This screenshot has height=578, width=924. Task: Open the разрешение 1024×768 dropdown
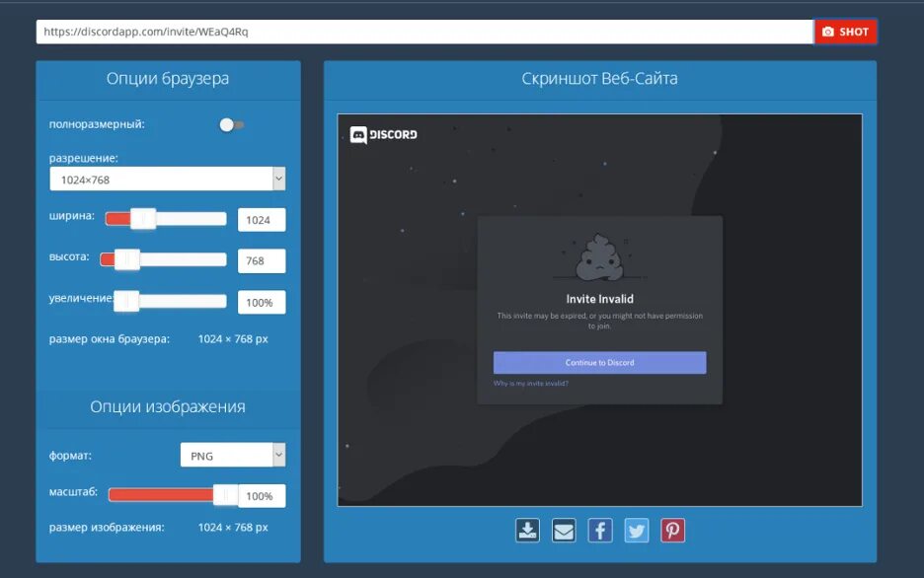click(x=168, y=179)
